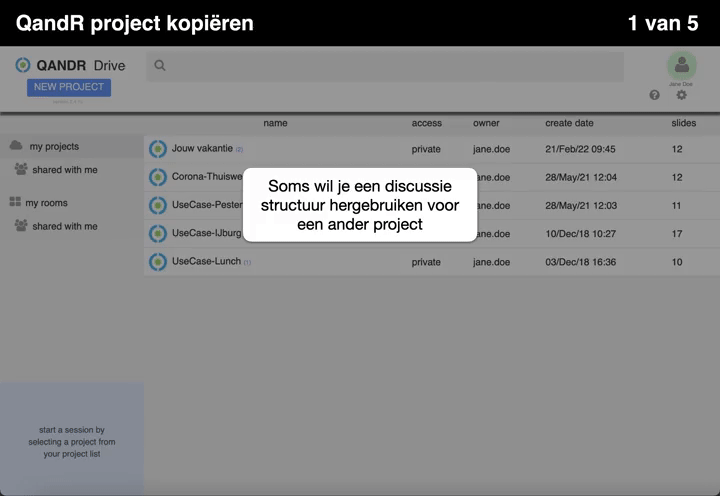Click date 28/May/21 12:03
The image size is (720, 496).
click(581, 206)
